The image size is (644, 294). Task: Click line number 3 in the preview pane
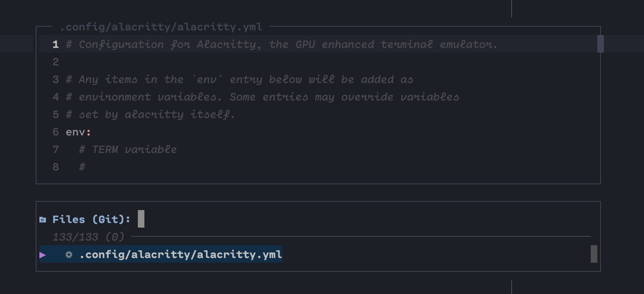point(55,79)
